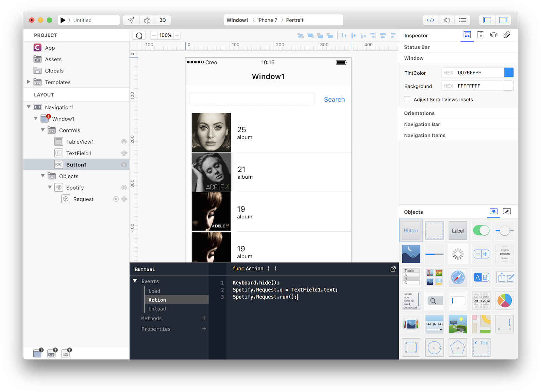The width and height of the screenshot is (541, 392).
Task: Collapse the Navigation1 tree node
Action: click(x=29, y=107)
